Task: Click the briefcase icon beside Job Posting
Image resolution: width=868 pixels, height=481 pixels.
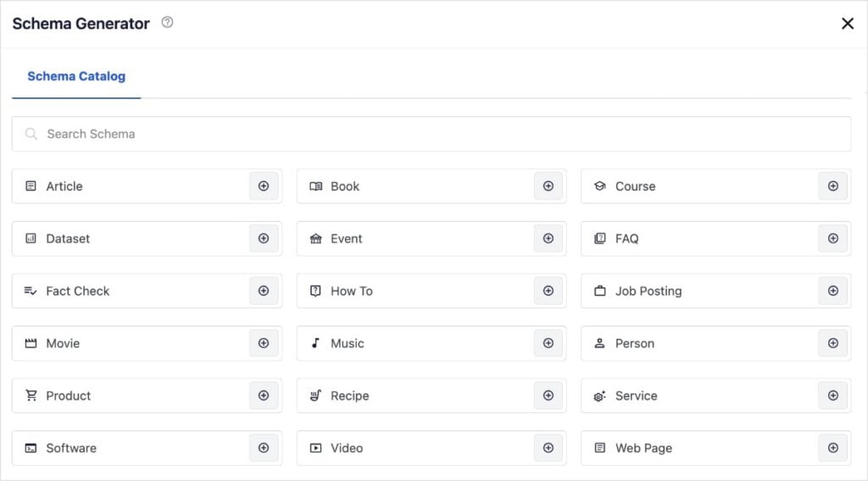Action: [x=600, y=290]
